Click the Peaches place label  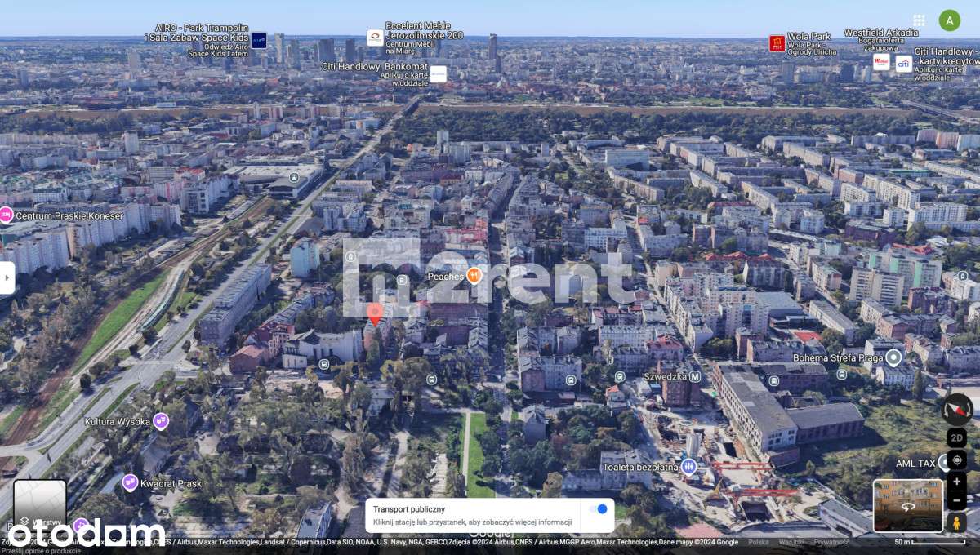click(x=445, y=277)
